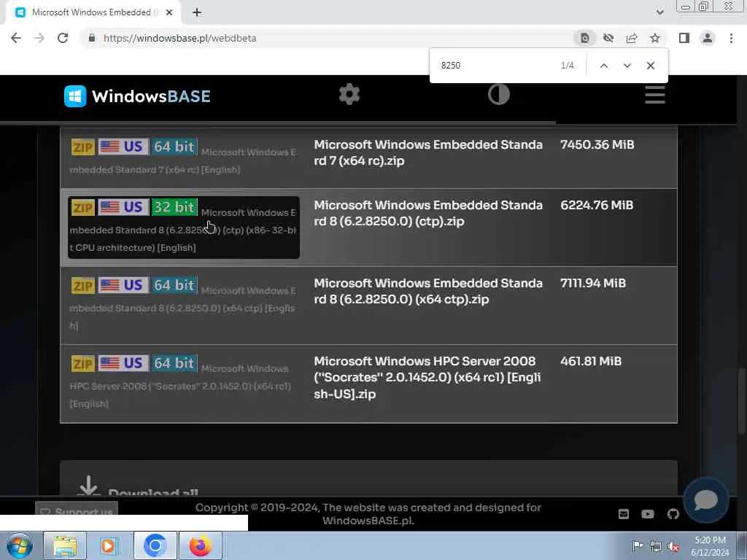Open Microsoft Windows HPC Server 2008 Socrates zip link
747x560 pixels.
coord(427,377)
